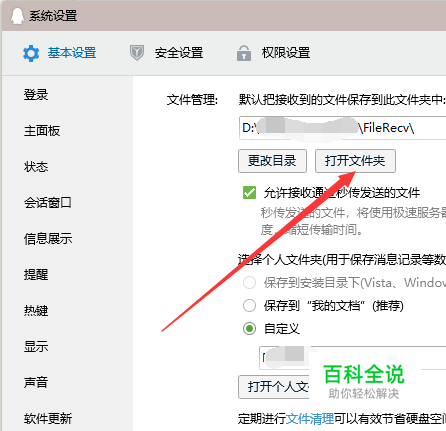This screenshot has width=446, height=431.
Task: Switch to the 权限设置 tab
Action: tap(286, 53)
